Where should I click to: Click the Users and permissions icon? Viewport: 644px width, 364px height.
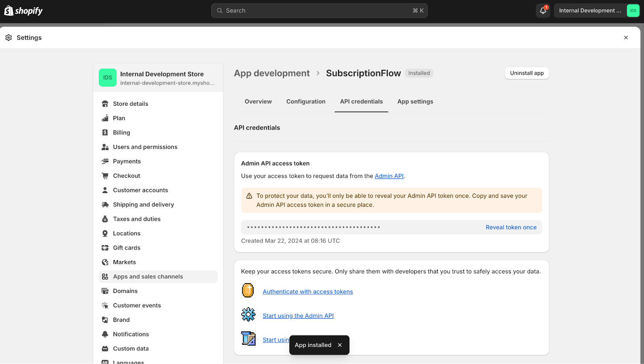pos(105,147)
